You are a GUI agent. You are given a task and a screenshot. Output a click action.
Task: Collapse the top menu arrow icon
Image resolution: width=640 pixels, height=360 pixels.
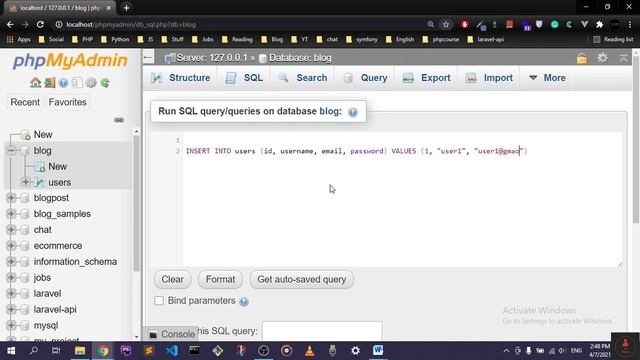coord(624,58)
